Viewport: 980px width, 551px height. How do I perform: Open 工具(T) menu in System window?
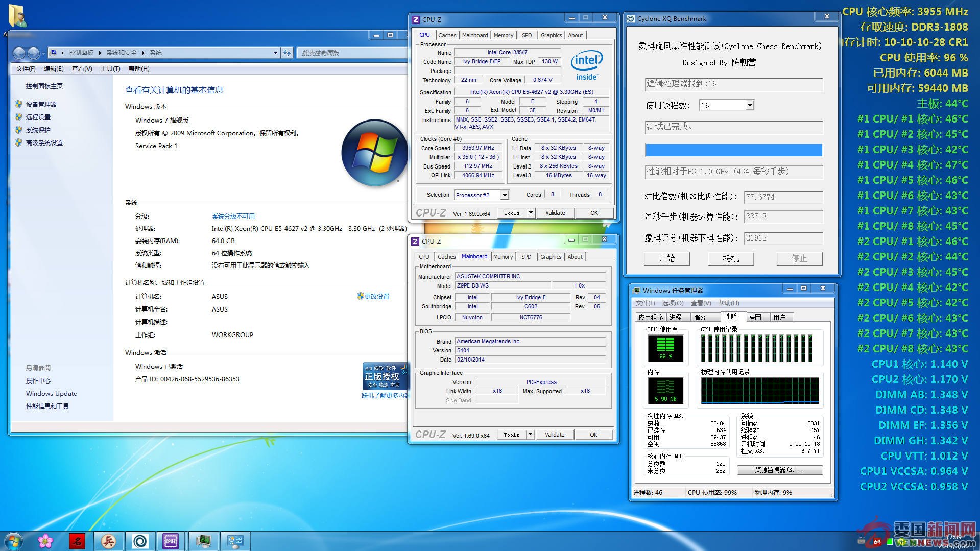[x=110, y=69]
